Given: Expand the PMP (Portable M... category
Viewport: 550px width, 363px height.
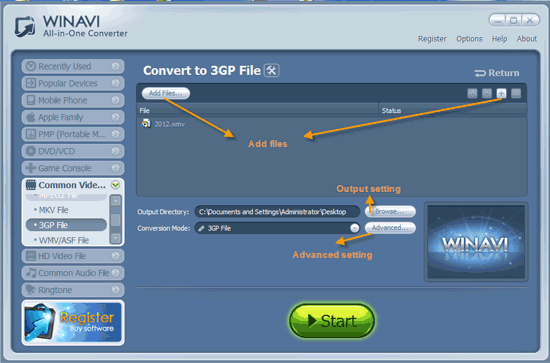Looking at the screenshot, I should click(x=115, y=134).
